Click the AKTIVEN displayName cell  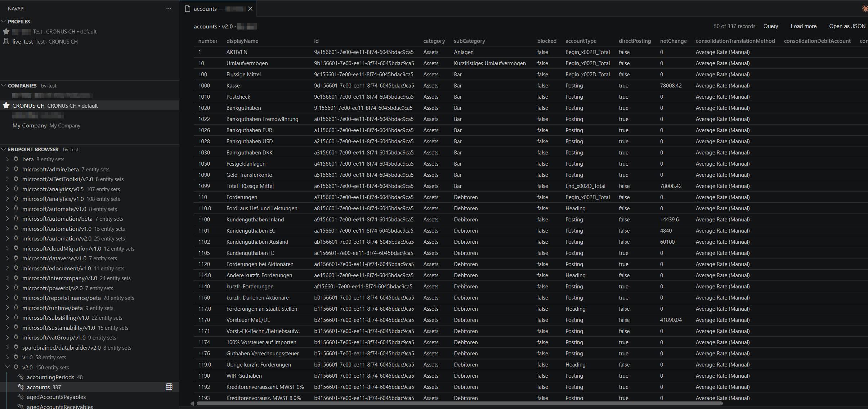point(237,52)
